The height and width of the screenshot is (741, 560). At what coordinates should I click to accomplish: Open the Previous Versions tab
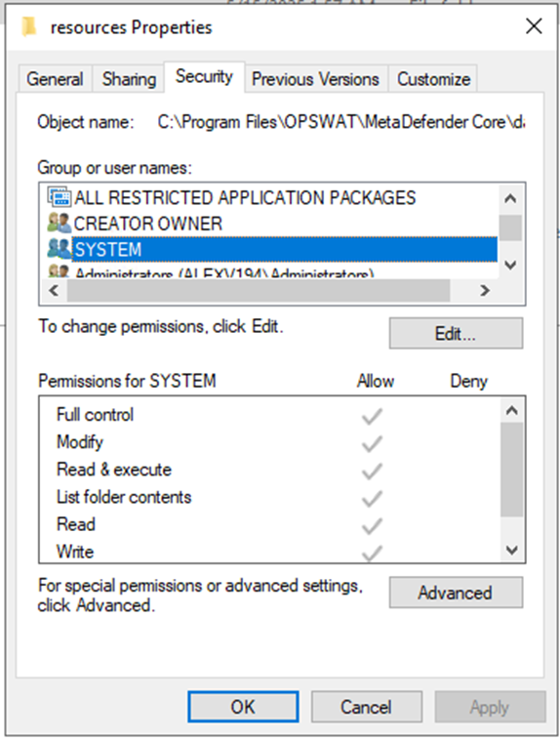[315, 79]
